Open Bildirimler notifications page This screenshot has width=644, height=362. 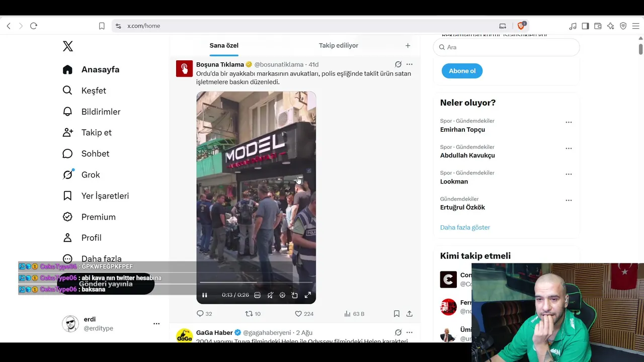(92, 112)
